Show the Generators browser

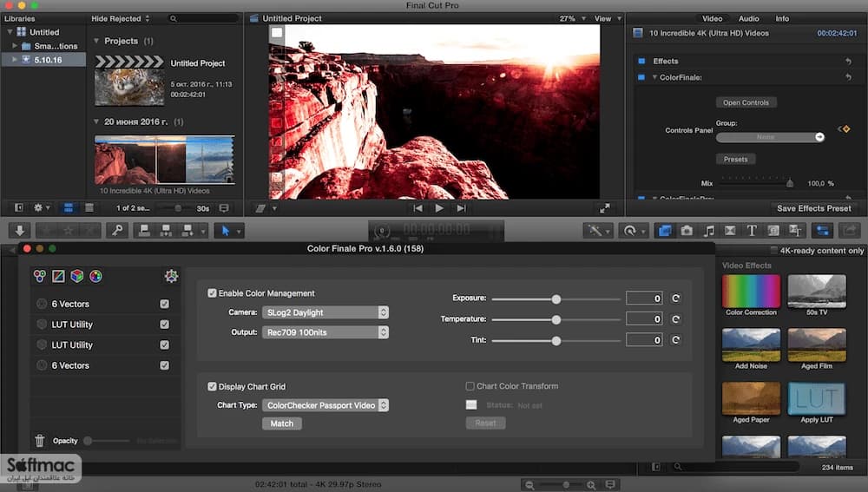coord(773,230)
